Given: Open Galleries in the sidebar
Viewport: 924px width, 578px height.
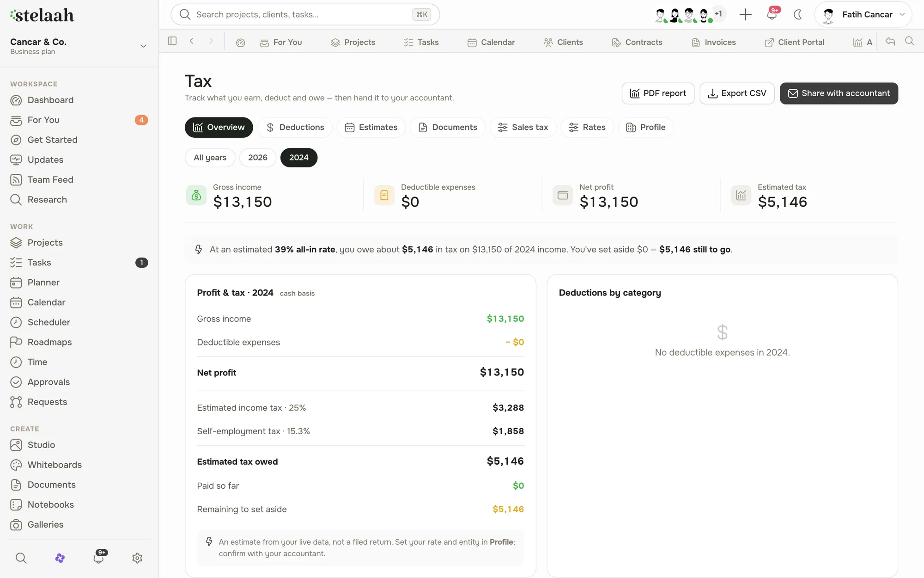Looking at the screenshot, I should 79,524.
